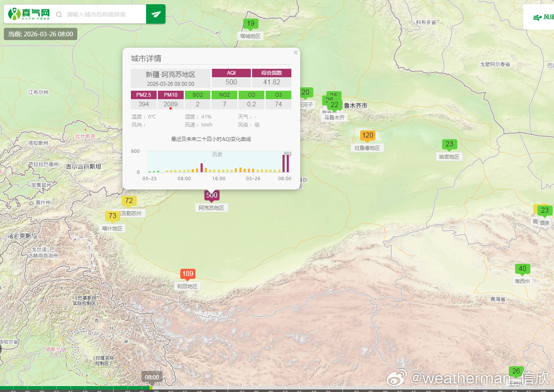Click the 乌鲁木齐 city label
The height and width of the screenshot is (392, 554).
coord(334,118)
